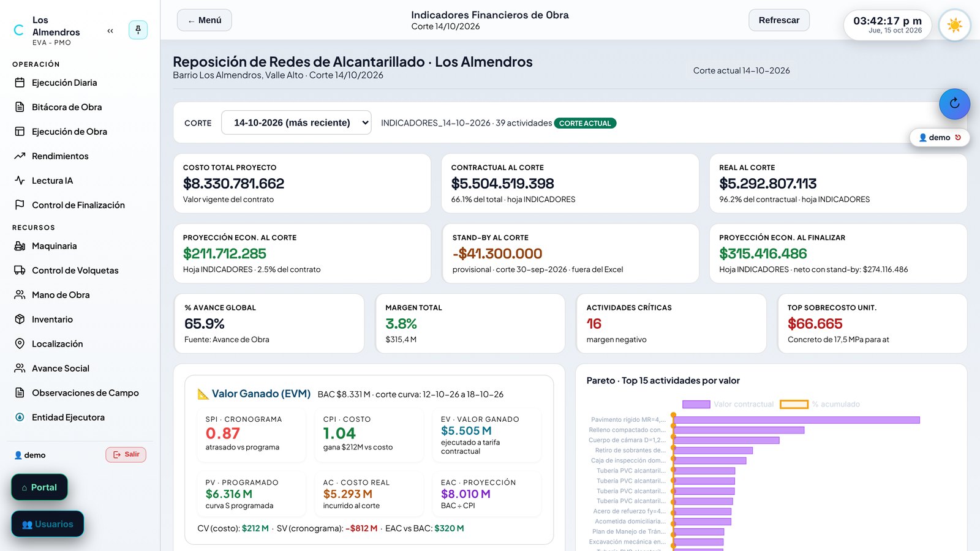
Task: Toggle light theme sun button
Action: point(954,25)
